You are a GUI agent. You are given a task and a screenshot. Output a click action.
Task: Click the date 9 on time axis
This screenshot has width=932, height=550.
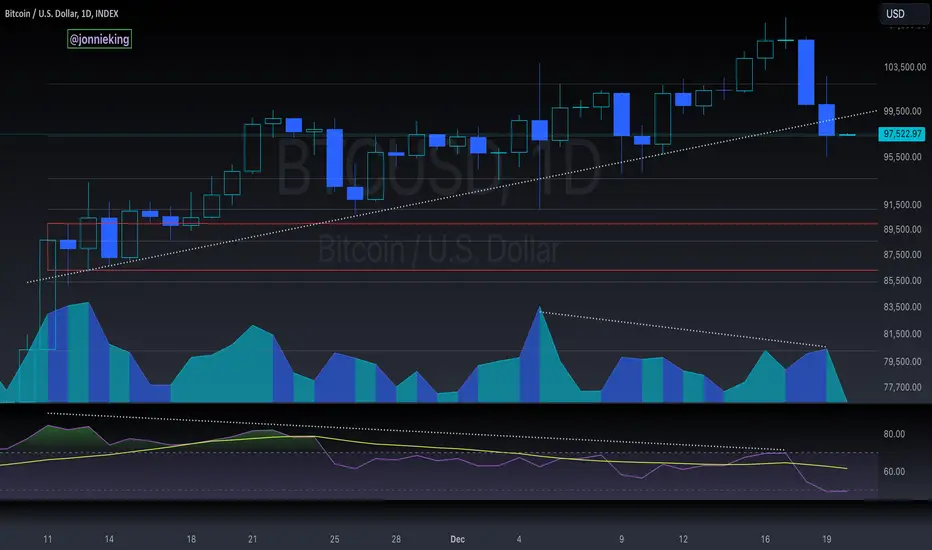click(x=622, y=539)
